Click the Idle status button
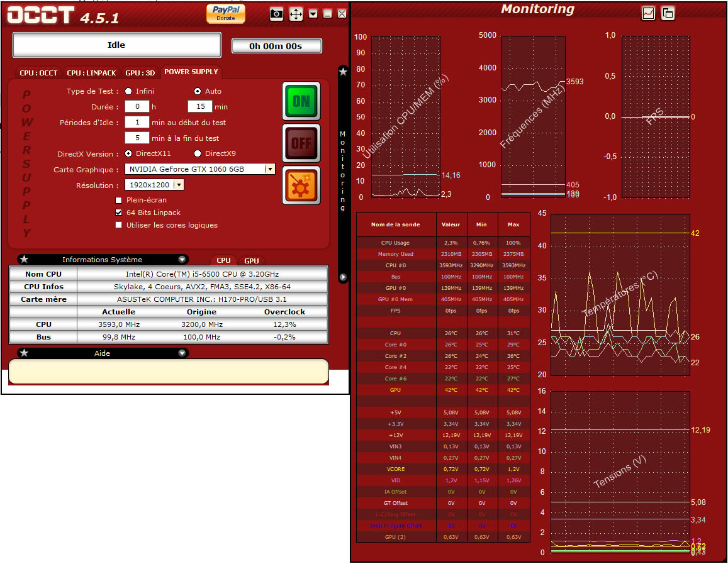This screenshot has height=564, width=728. pos(116,45)
